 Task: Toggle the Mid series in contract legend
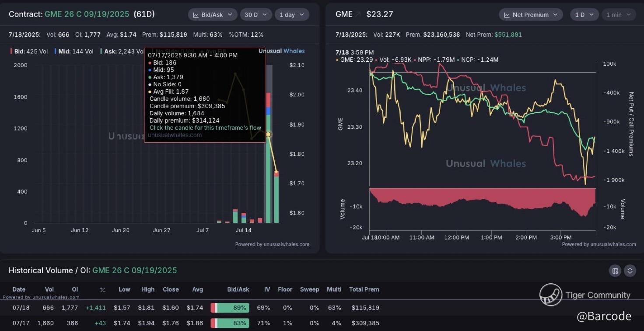pos(74,51)
